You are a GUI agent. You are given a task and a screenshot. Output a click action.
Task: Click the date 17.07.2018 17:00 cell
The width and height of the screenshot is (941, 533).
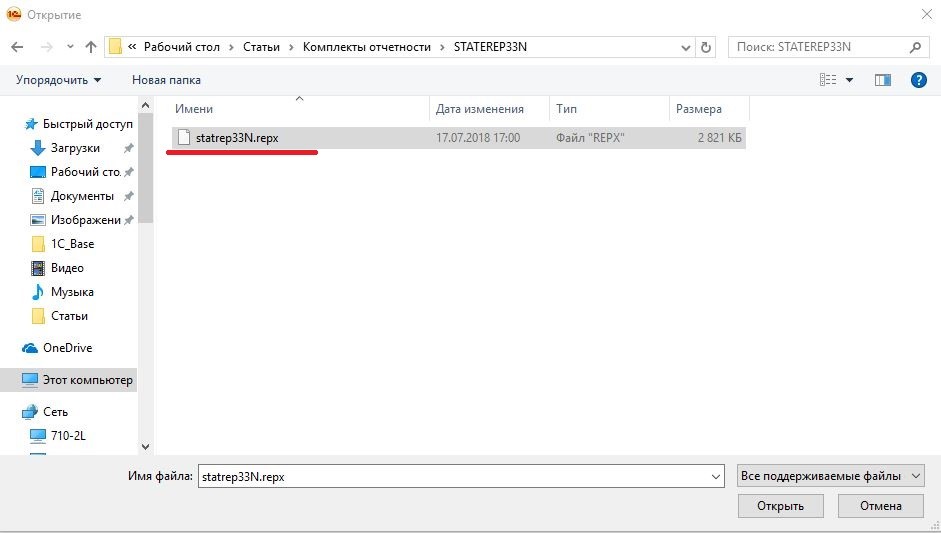pos(478,138)
